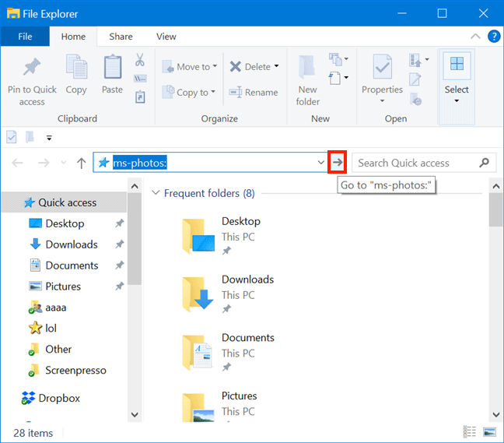Expand the Delete dropdown arrow
The height and width of the screenshot is (443, 504).
coord(276,66)
